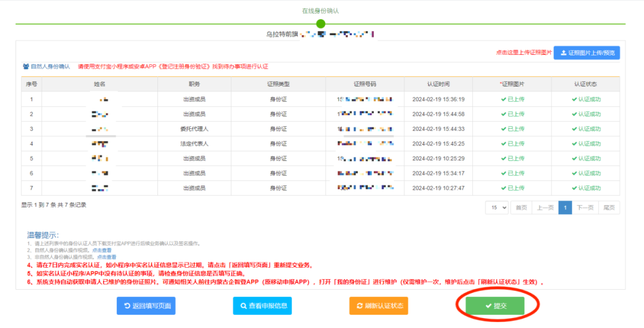Click the 认证时间 column header
The width and height of the screenshot is (644, 328).
[x=438, y=84]
